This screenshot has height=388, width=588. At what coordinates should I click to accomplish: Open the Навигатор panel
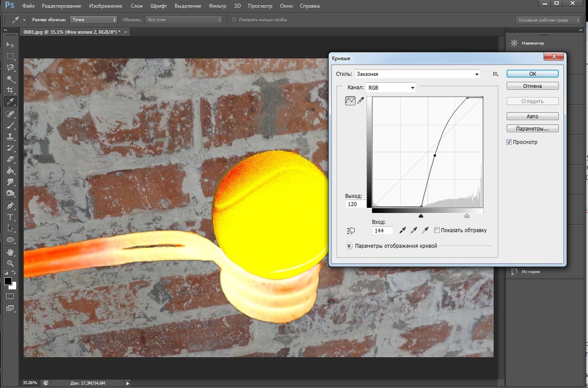click(x=527, y=43)
